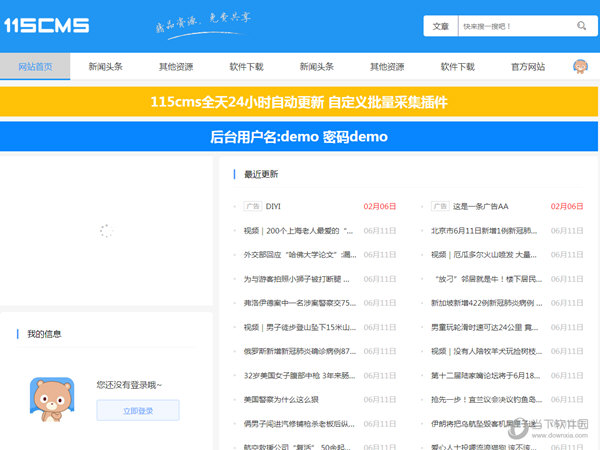Image resolution: width=600 pixels, height=450 pixels.
Task: Click the yellow 115cms全天24小时自动更新 banner
Action: 299,102
